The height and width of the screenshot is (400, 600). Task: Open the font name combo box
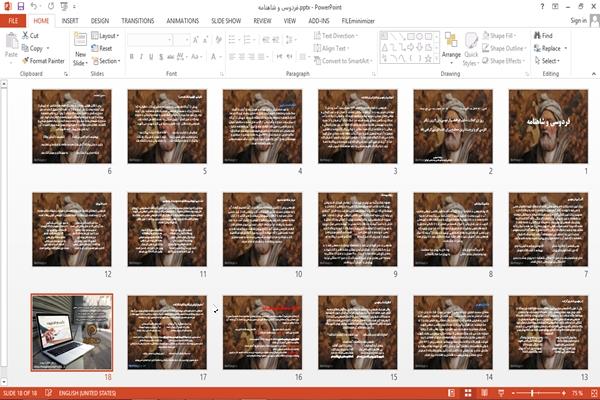[x=149, y=40]
